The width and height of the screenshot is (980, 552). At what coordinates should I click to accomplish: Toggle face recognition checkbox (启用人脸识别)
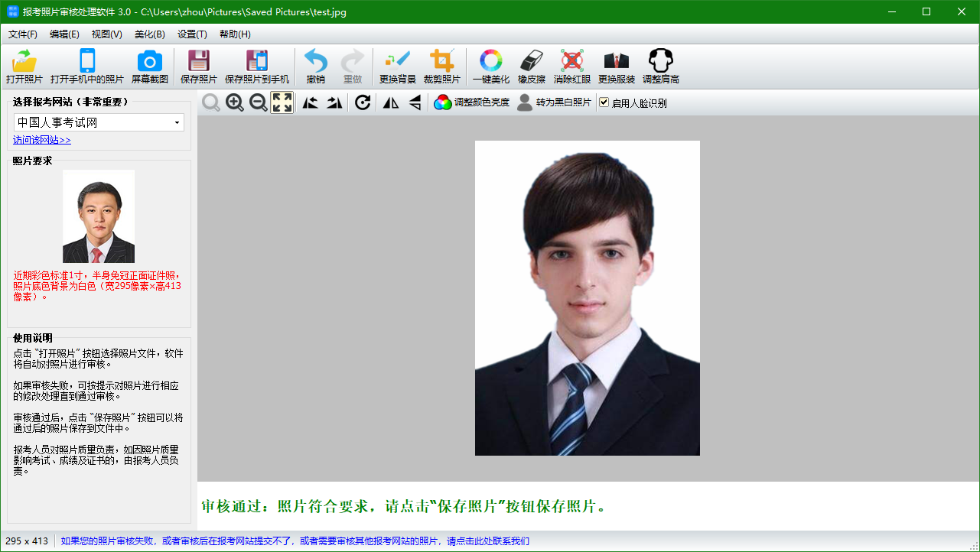click(604, 102)
